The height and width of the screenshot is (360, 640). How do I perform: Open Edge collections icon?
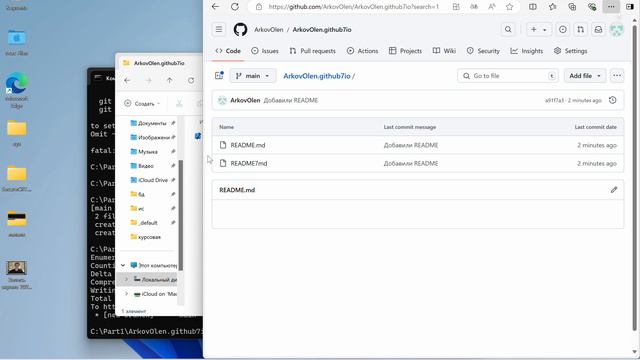pos(572,7)
